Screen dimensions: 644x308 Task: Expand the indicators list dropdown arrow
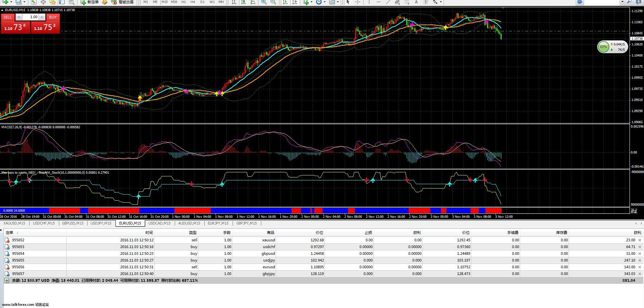311,2
